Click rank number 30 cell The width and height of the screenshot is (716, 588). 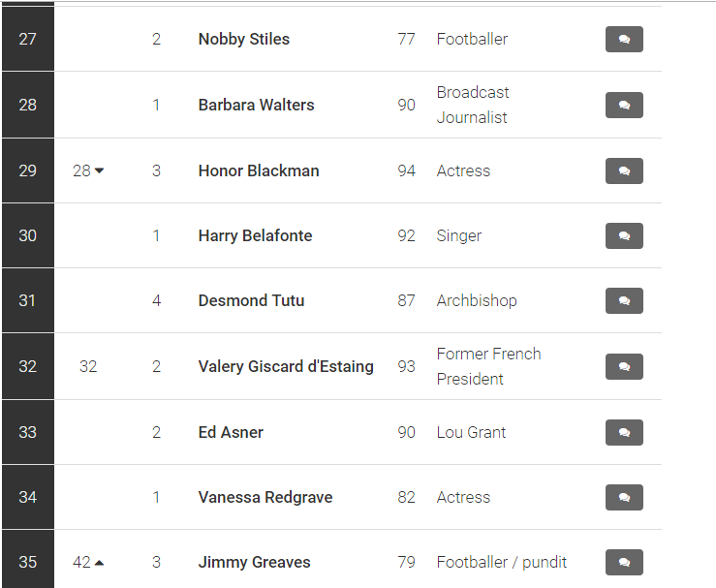click(28, 235)
